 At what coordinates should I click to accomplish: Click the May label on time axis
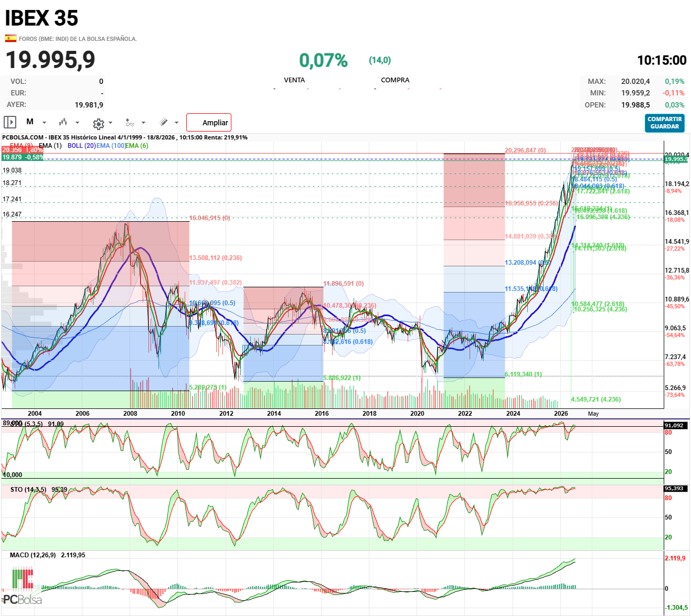(593, 414)
